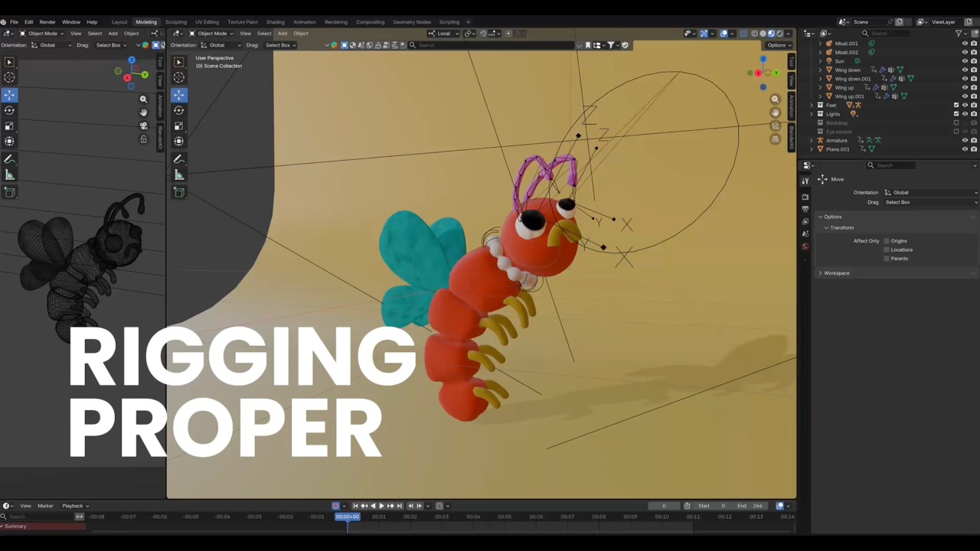Open the Render menu
The width and height of the screenshot is (980, 551).
pos(47,22)
